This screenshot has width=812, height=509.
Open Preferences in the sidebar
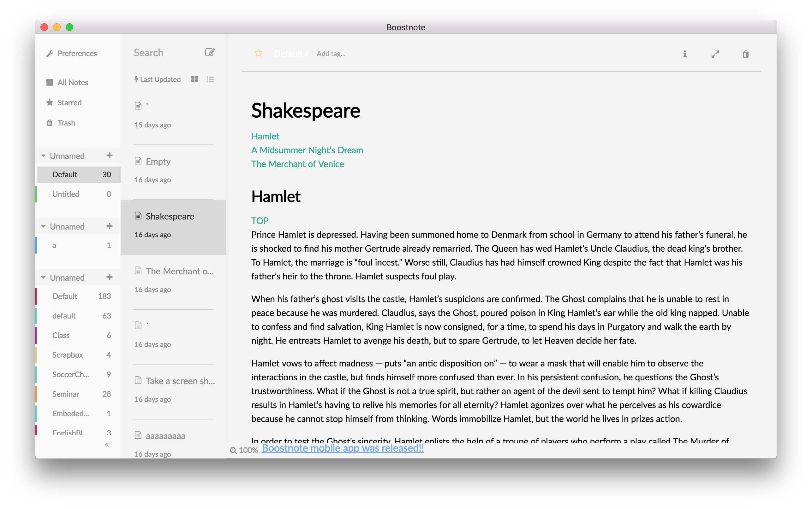pos(77,54)
